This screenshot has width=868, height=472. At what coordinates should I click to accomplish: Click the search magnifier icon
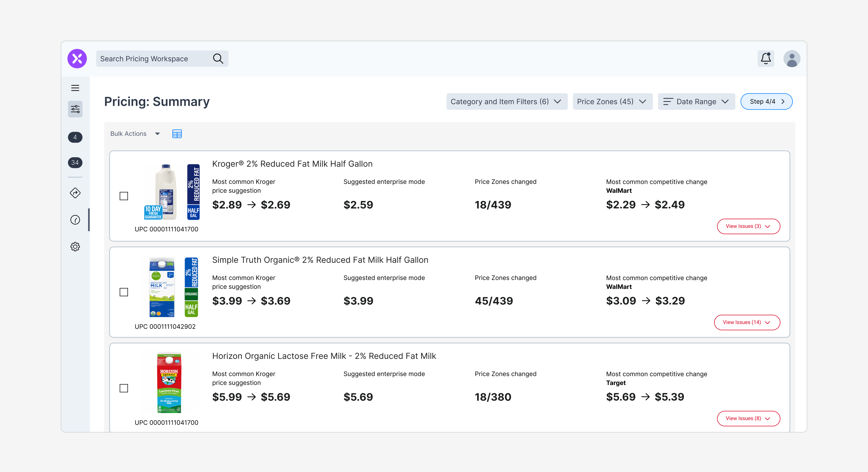pos(218,59)
